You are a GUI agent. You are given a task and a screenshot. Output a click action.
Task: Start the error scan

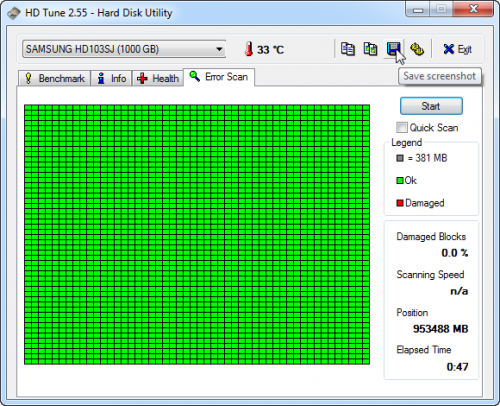point(431,106)
